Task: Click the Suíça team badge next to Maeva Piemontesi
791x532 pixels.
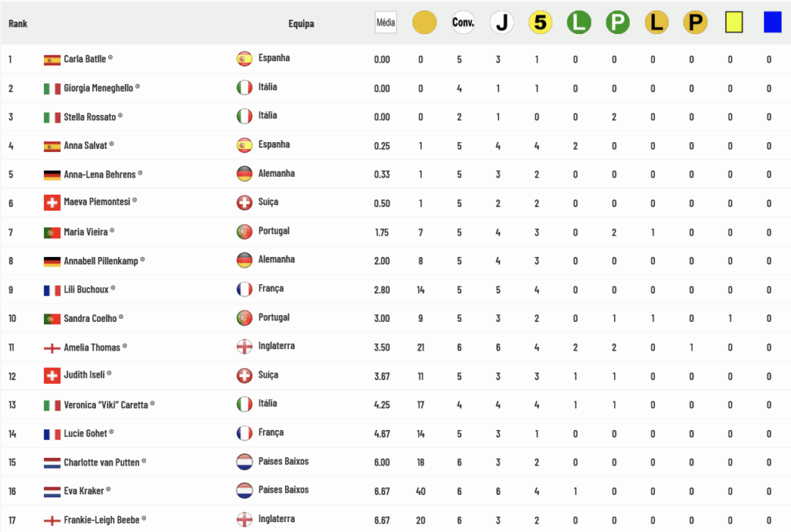Action: coord(245,203)
